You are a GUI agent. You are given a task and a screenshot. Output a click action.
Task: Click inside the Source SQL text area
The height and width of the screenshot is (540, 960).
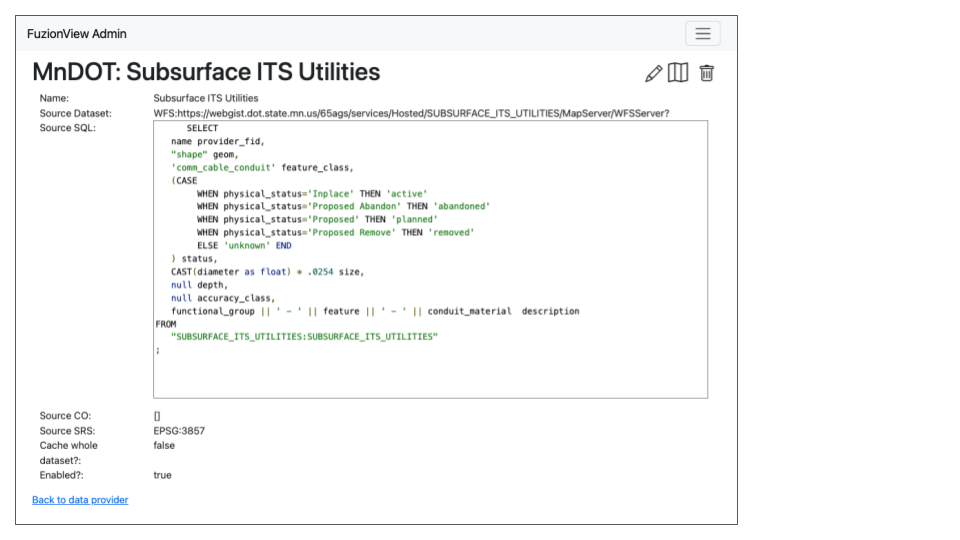(x=430, y=260)
